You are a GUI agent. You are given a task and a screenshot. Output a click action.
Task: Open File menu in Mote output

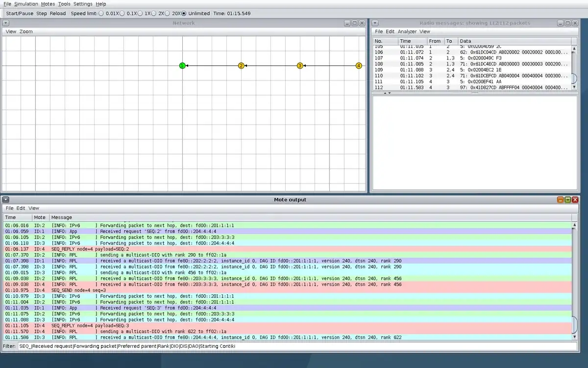(9, 208)
